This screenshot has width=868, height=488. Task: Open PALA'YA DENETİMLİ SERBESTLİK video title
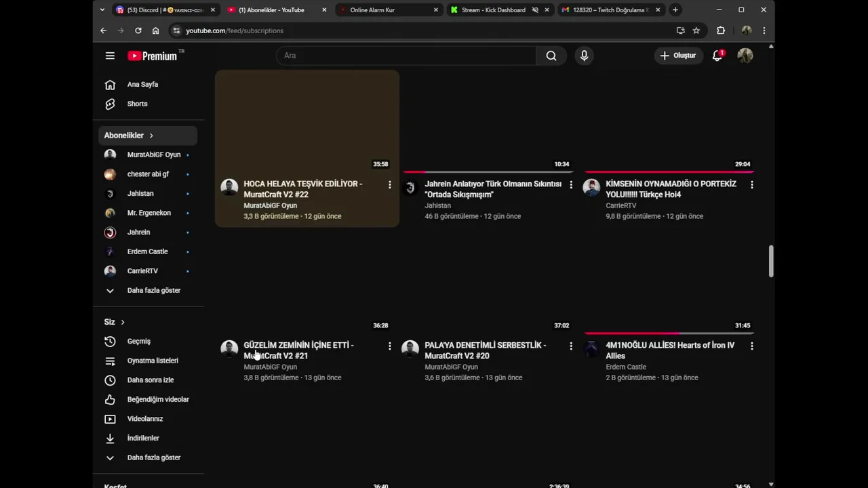pos(485,350)
